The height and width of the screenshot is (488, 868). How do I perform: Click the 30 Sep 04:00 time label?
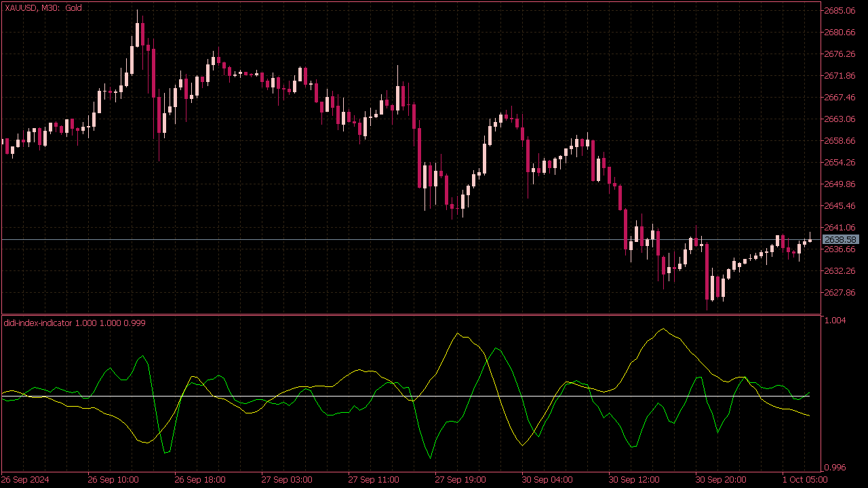[x=547, y=480]
